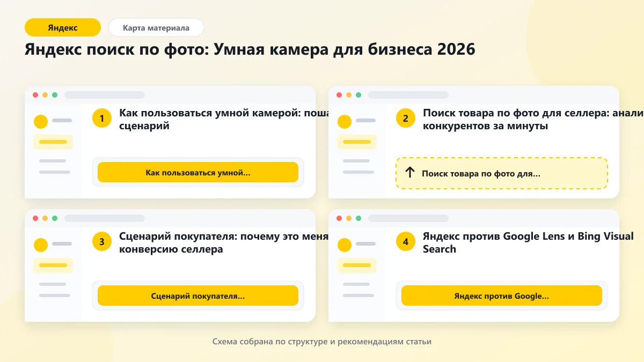Viewport: 644px width, 362px height.
Task: Click main title Яндекс поиск по фото
Action: click(250, 49)
